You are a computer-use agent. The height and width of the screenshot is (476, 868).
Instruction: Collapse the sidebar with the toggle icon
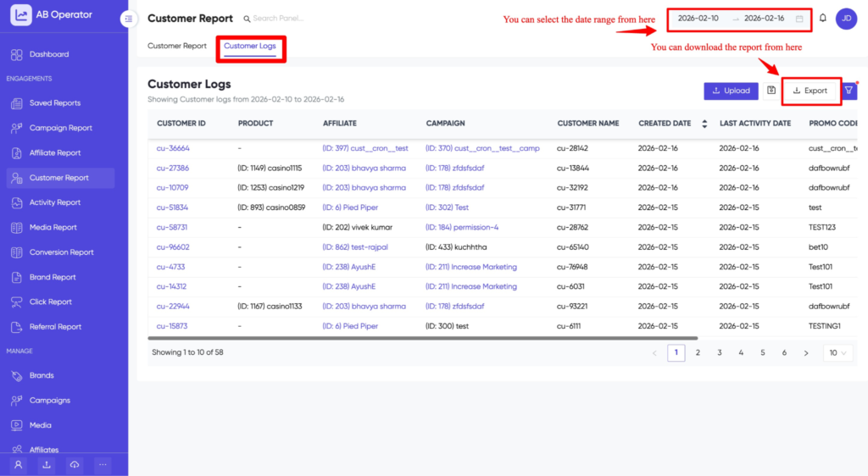pos(129,19)
